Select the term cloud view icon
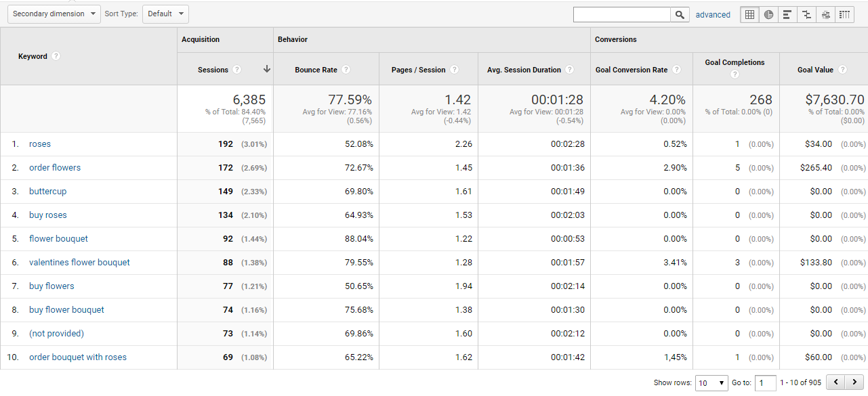This screenshot has height=396, width=868. pos(825,14)
